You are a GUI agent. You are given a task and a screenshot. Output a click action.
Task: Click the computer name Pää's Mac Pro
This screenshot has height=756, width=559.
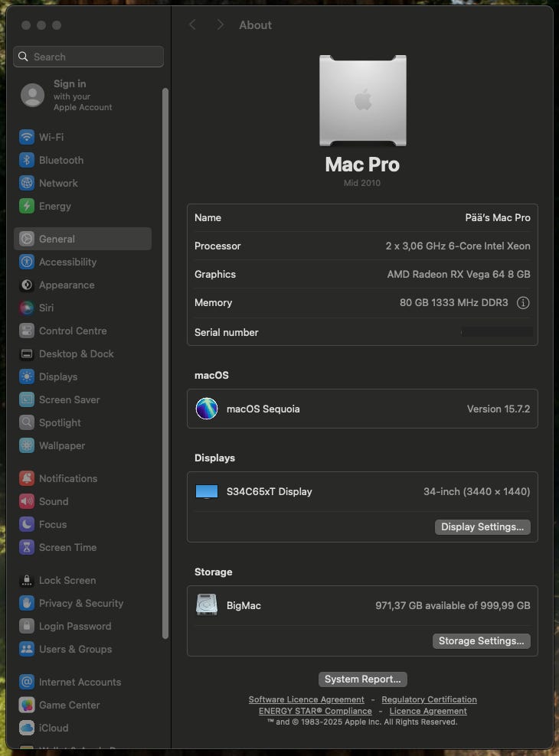(498, 218)
